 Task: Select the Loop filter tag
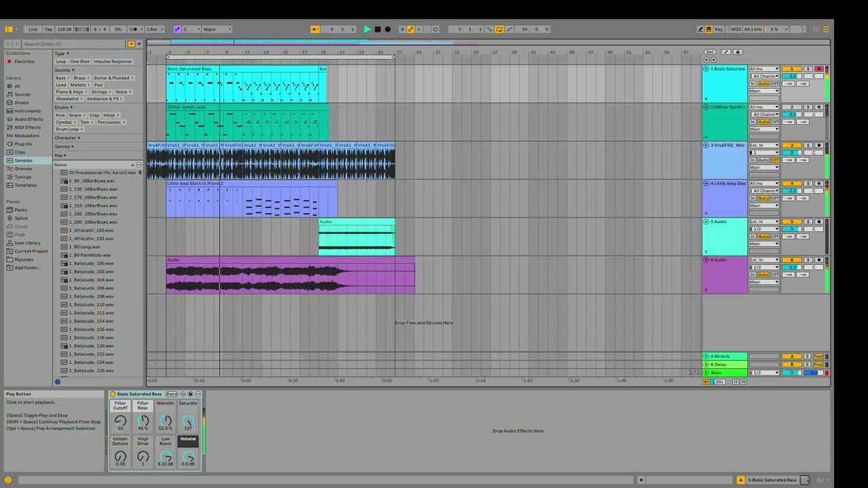click(61, 62)
